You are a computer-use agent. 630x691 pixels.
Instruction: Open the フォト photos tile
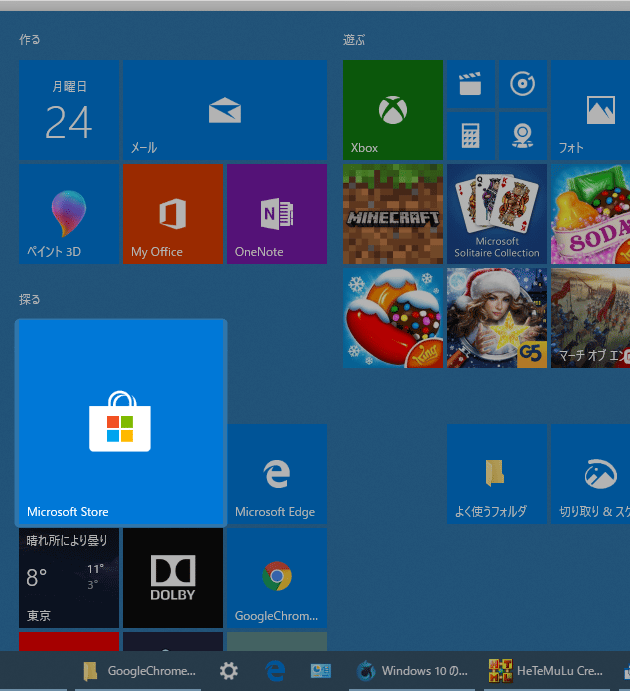pyautogui.click(x=590, y=110)
